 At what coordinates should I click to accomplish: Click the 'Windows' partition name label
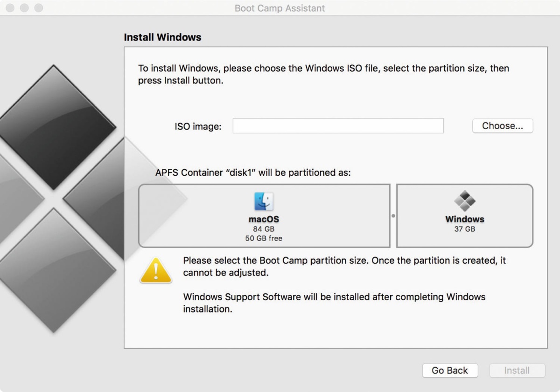(x=465, y=219)
